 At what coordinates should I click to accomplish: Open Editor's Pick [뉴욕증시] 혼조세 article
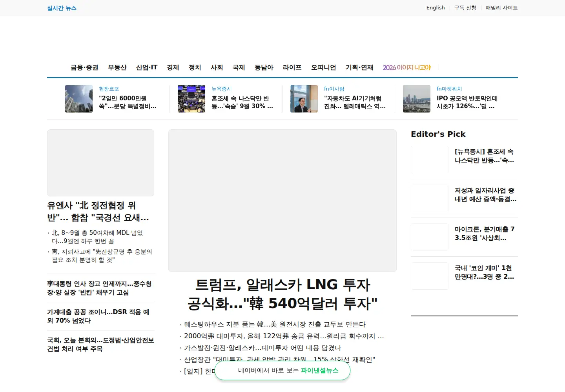pos(485,156)
